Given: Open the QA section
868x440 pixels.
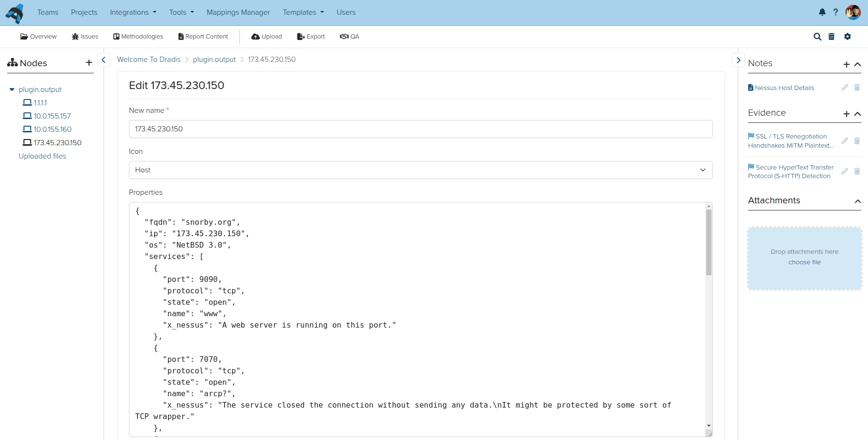Looking at the screenshot, I should click(x=350, y=37).
